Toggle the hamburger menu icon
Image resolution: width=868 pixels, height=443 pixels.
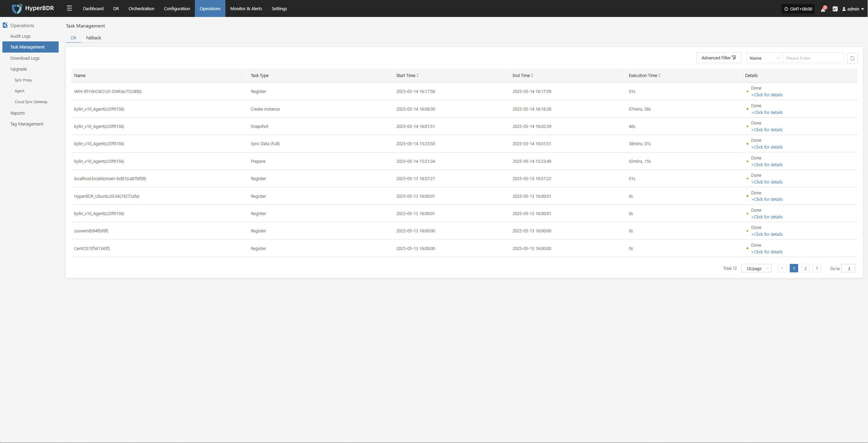coord(69,8)
